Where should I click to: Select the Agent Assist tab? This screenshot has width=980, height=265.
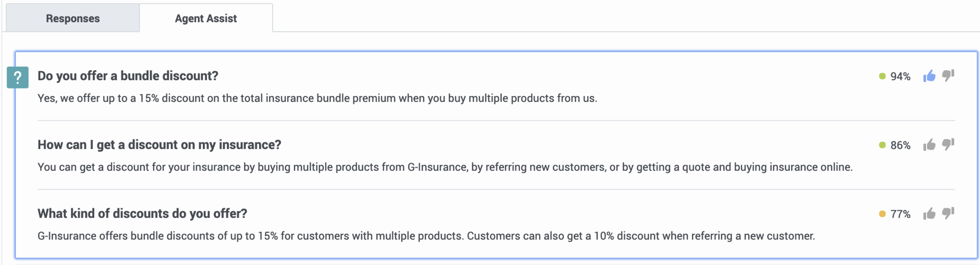(x=206, y=18)
